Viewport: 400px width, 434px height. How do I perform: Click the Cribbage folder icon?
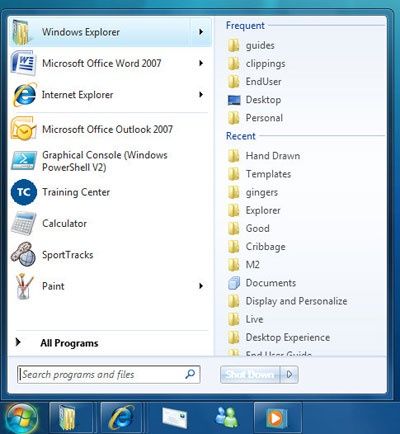[x=234, y=247]
